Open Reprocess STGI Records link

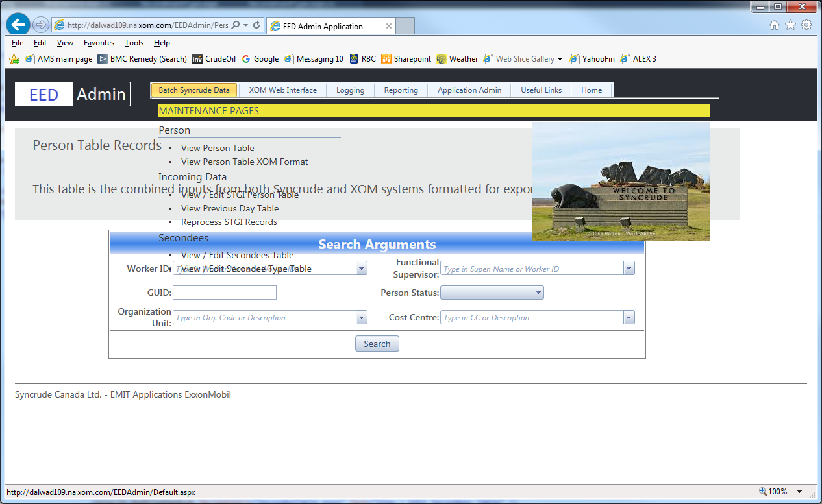229,222
